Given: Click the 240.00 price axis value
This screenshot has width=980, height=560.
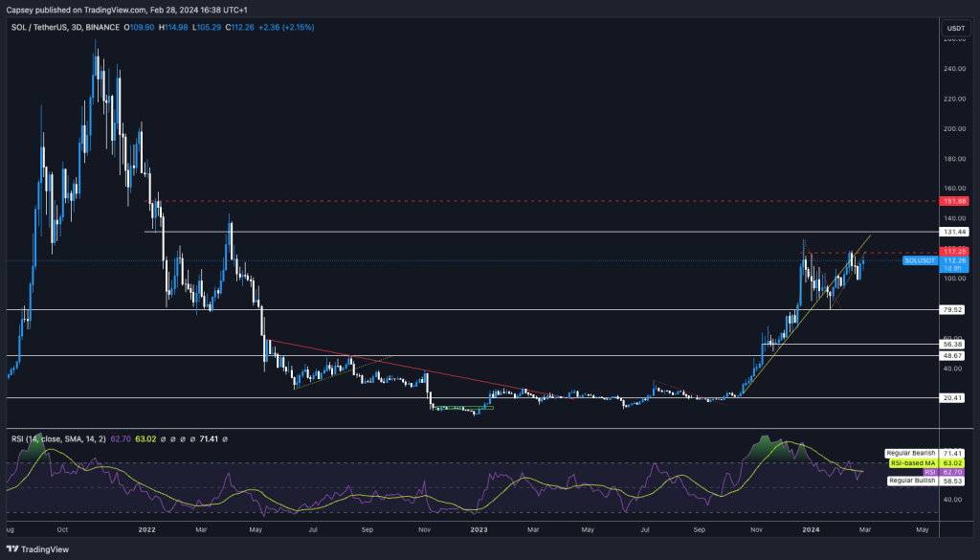Looking at the screenshot, I should click(954, 69).
